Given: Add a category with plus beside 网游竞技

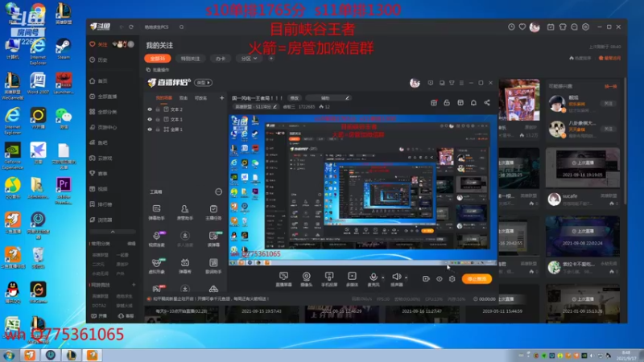Looking at the screenshot, I should click(134, 285).
